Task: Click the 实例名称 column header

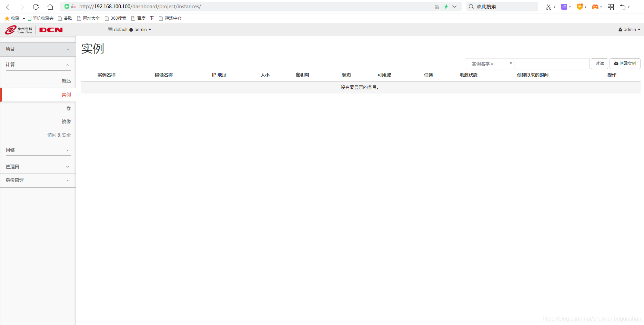Action: [107, 75]
